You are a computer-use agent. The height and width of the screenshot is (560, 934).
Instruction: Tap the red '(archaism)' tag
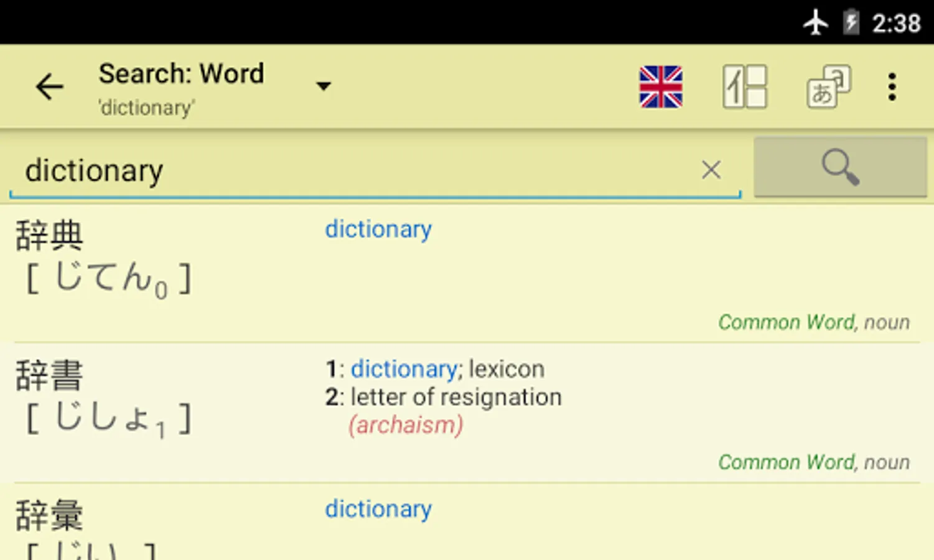pyautogui.click(x=406, y=425)
